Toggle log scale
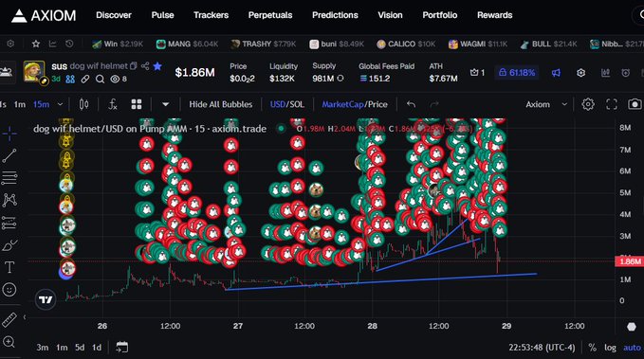This screenshot has height=359, width=644. click(x=610, y=348)
